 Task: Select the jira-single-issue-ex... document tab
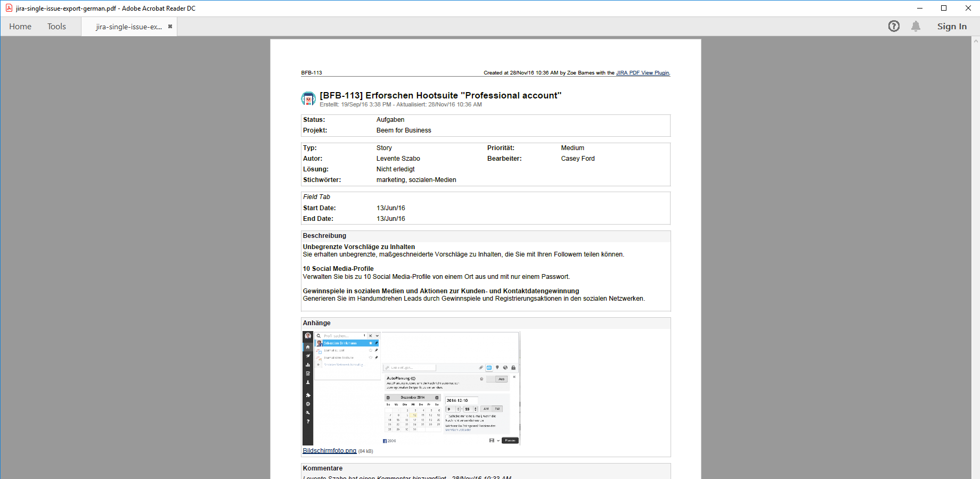[128, 27]
